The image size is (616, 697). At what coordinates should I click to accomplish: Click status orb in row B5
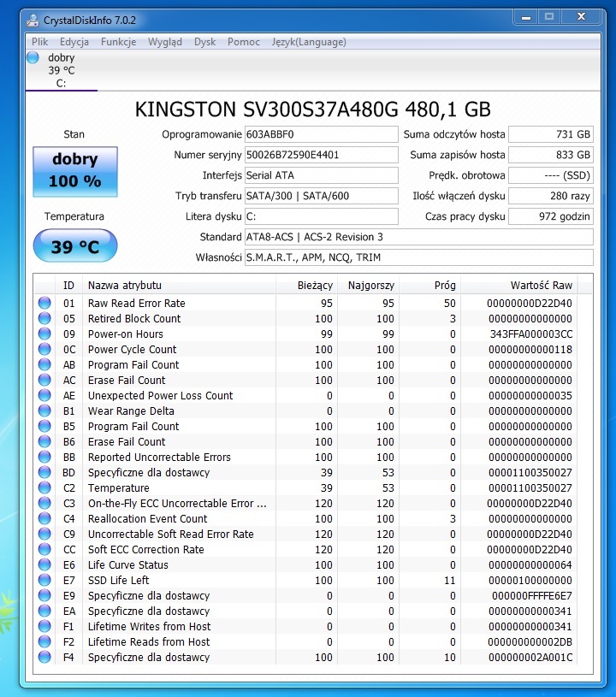click(x=44, y=426)
